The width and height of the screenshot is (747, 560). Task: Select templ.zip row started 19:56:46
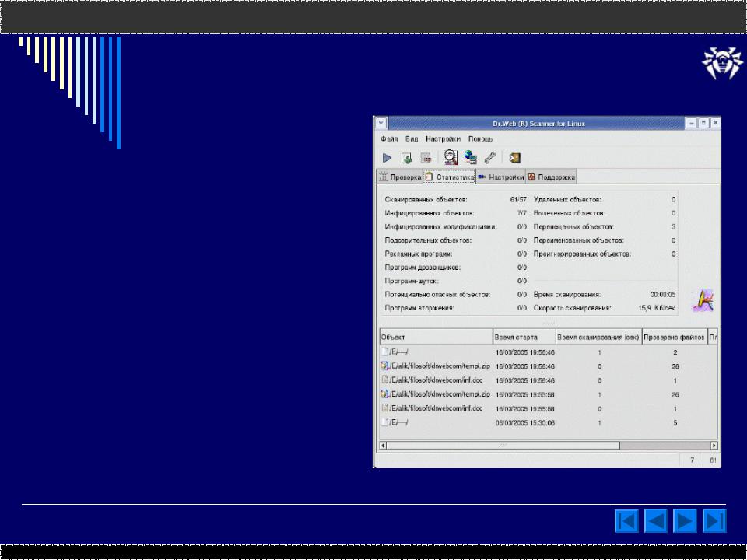(x=549, y=366)
